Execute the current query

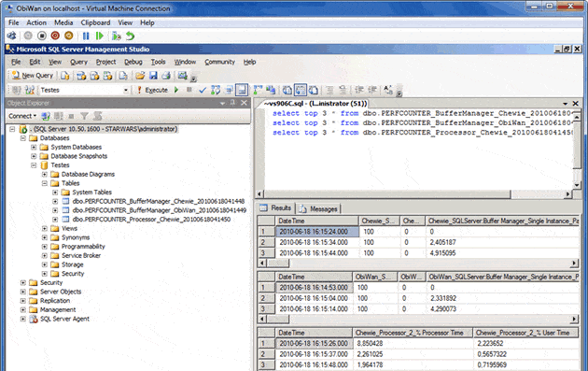tap(152, 90)
